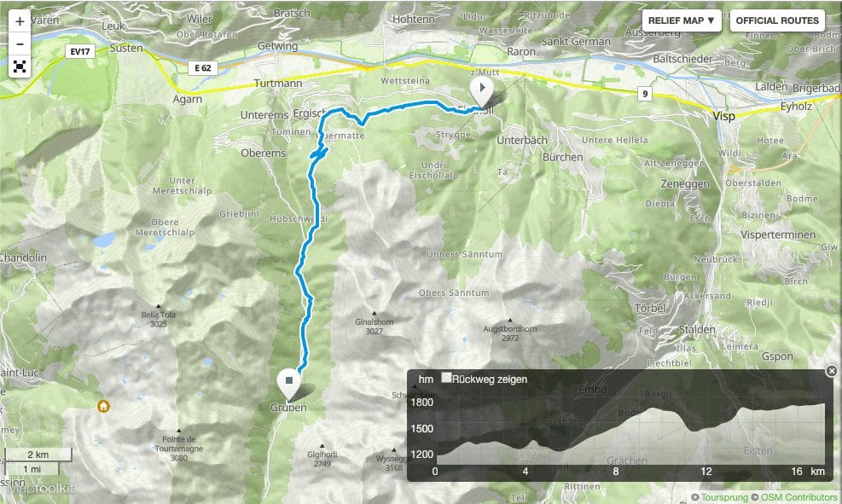
Task: Click the Bella Tola 3025 peak marker
Action: [x=159, y=306]
